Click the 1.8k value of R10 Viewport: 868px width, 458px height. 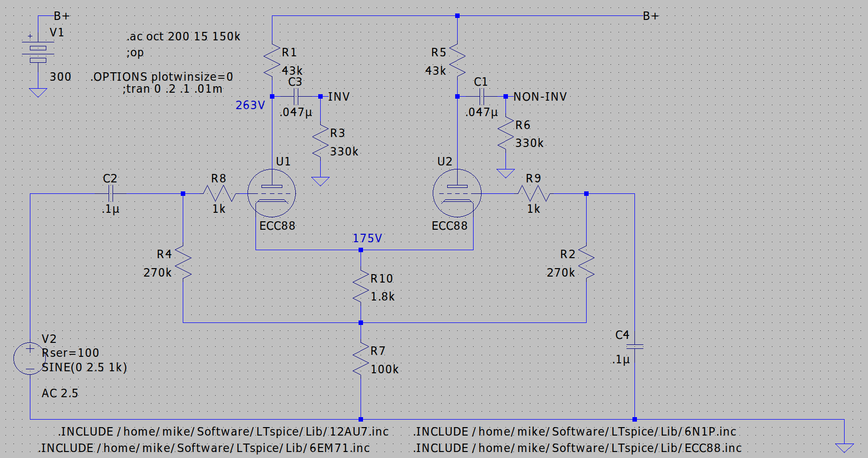382,297
